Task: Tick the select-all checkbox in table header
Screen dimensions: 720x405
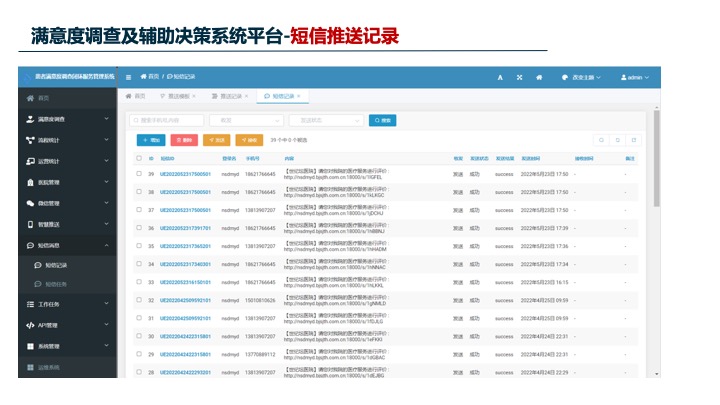Action: tap(139, 158)
